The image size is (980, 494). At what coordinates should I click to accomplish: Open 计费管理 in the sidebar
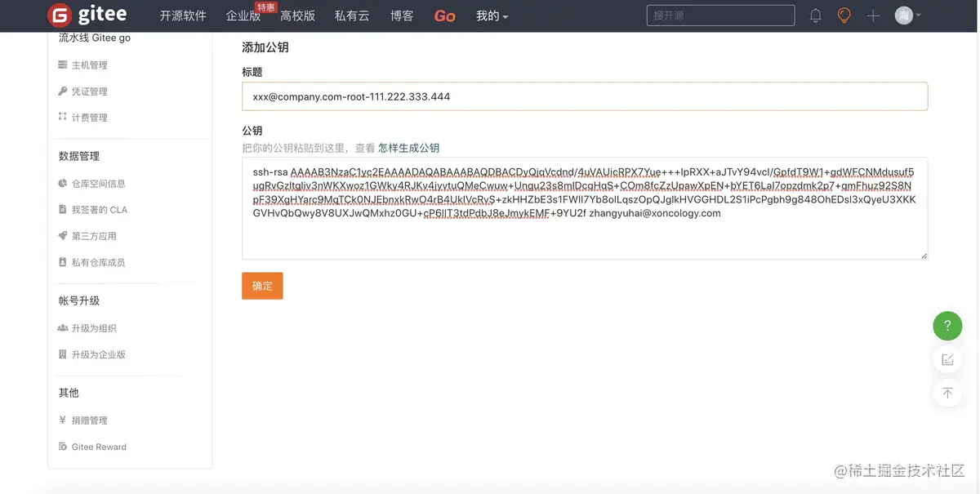89,118
